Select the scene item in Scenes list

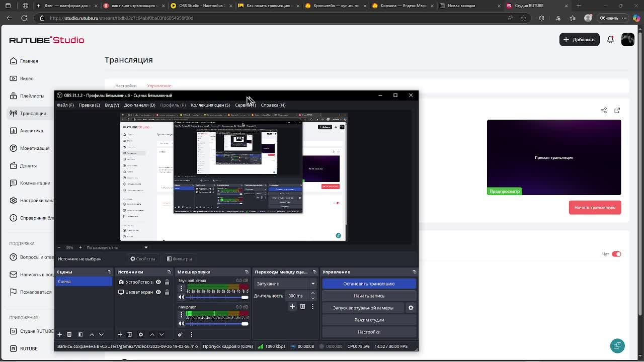tap(83, 282)
